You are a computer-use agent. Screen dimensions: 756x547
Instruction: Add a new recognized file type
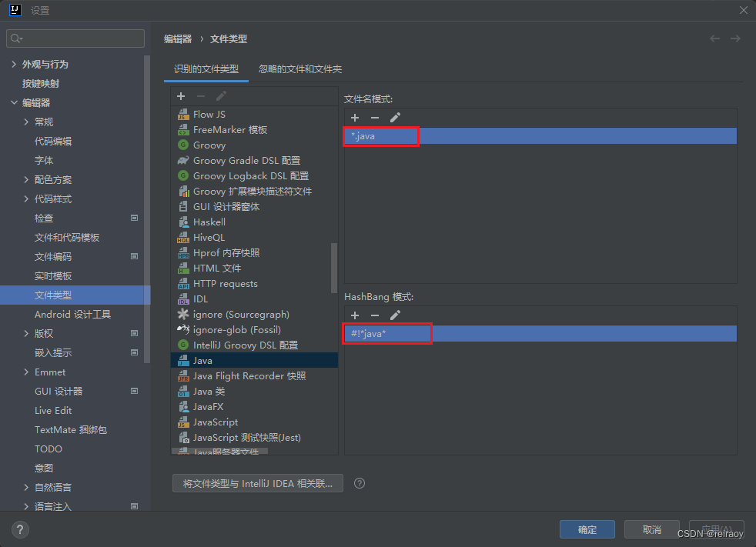coord(180,95)
